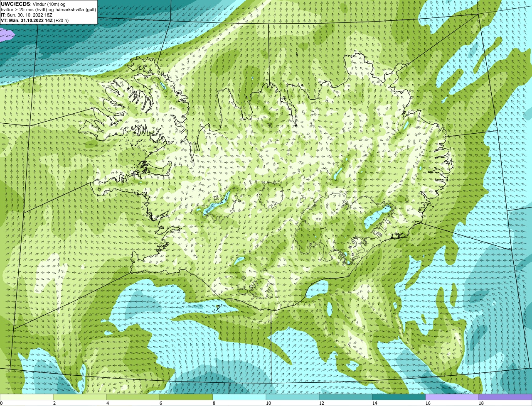Click the scale label '6' on the colorbar
The width and height of the screenshot is (532, 406).
(161, 403)
